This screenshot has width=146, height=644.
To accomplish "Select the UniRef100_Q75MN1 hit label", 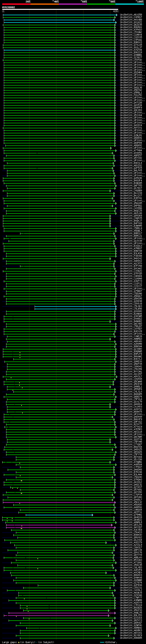I will coord(131,515).
